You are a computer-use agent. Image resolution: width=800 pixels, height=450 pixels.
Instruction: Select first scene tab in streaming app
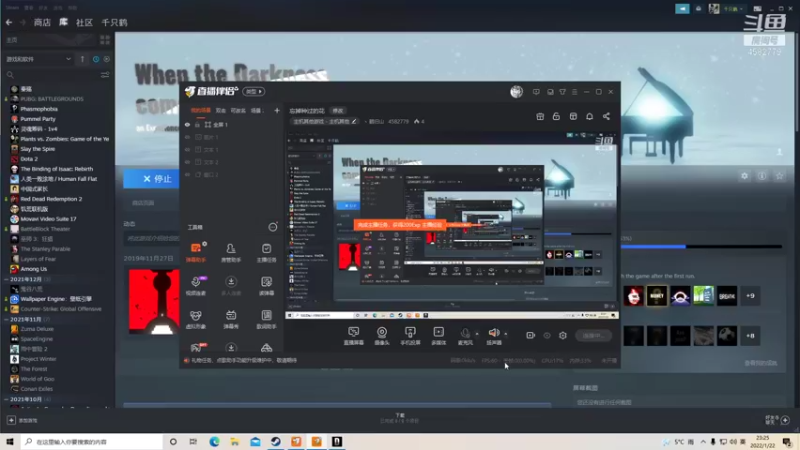tap(201, 110)
